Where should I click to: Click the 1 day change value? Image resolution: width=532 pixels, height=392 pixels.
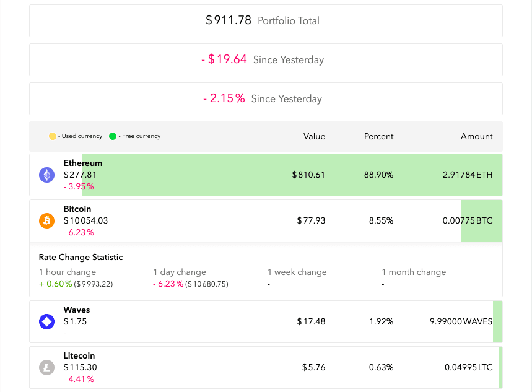point(190,284)
